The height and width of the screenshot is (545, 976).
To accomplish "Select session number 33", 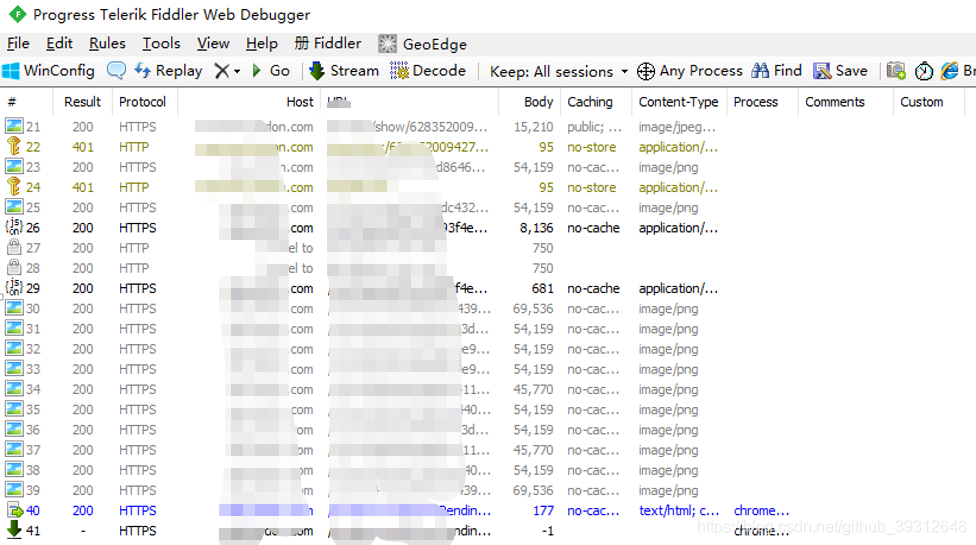I will [x=33, y=370].
